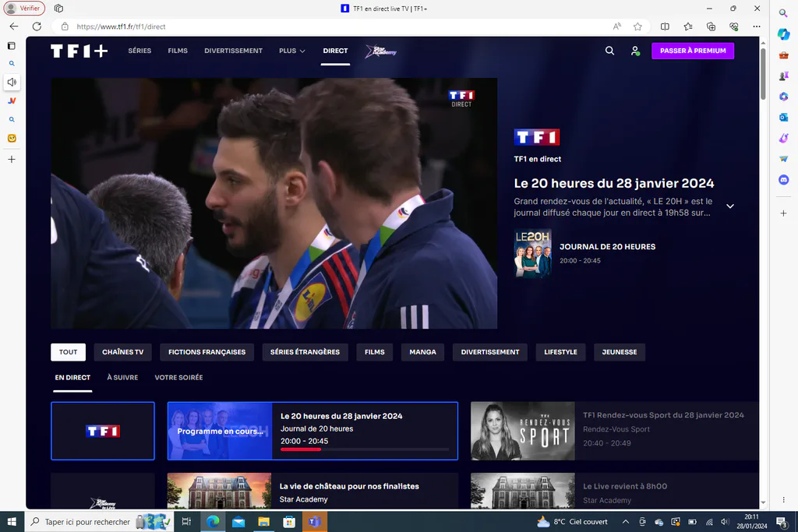Open the Windows Start menu
The image size is (798, 532).
[x=12, y=522]
